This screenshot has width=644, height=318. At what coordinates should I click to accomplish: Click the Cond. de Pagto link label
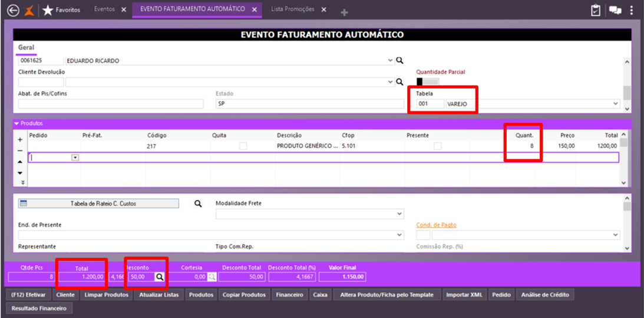coord(436,225)
